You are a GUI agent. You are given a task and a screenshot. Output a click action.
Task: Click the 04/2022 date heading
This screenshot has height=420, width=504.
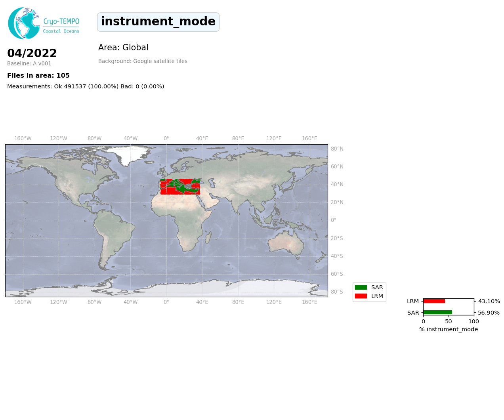pyautogui.click(x=32, y=53)
